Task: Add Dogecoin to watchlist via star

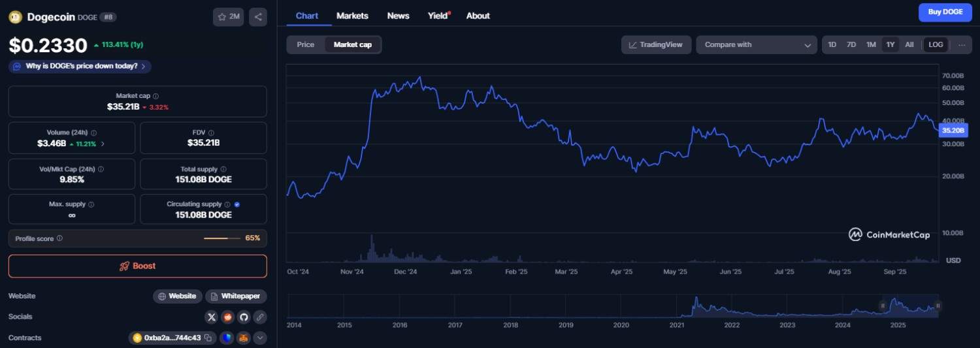Action: pos(228,17)
